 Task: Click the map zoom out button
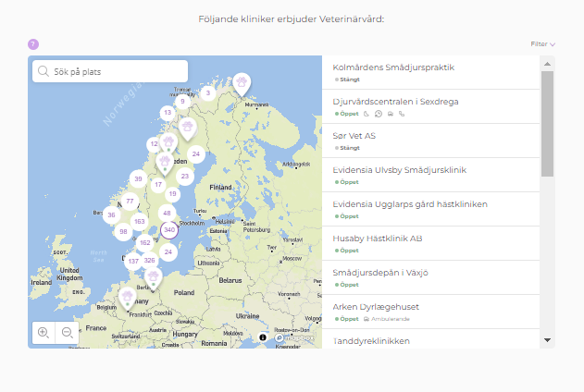[x=67, y=332]
